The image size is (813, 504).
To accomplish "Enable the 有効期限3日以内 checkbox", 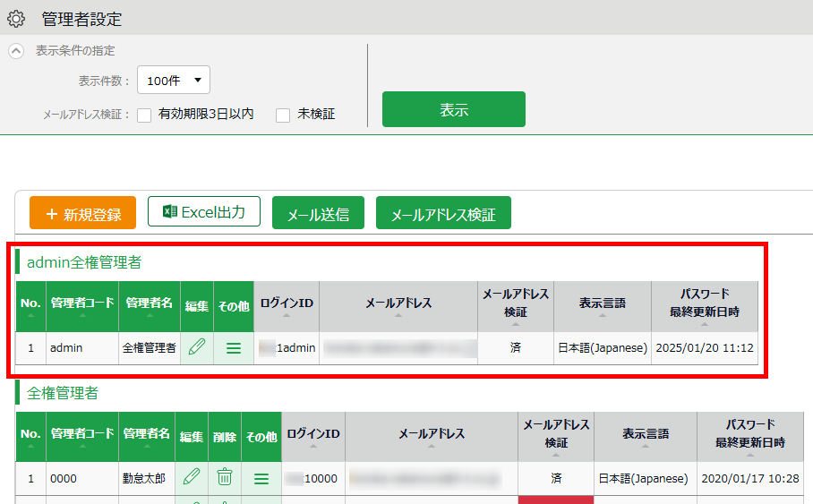I will tap(144, 115).
